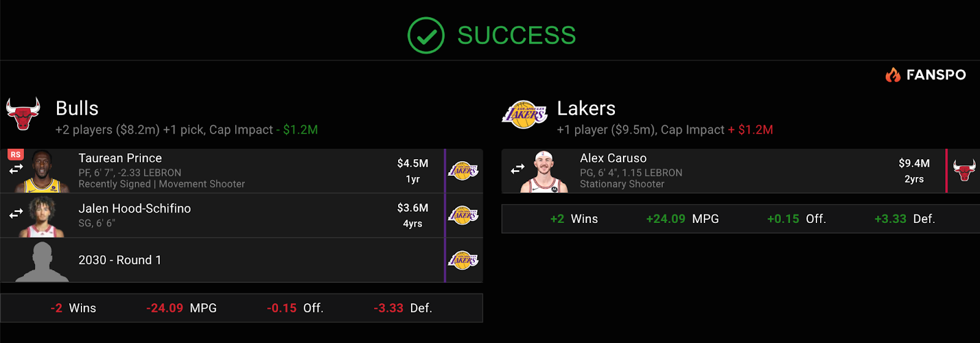The width and height of the screenshot is (980, 343).
Task: Click the Taurean Prince name link
Action: coord(120,158)
